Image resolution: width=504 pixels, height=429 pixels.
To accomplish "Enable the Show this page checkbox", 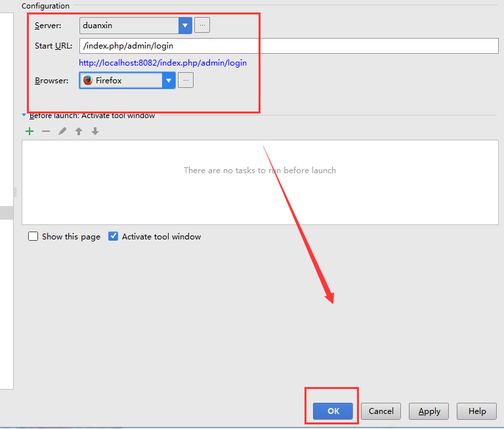I will pos(33,236).
